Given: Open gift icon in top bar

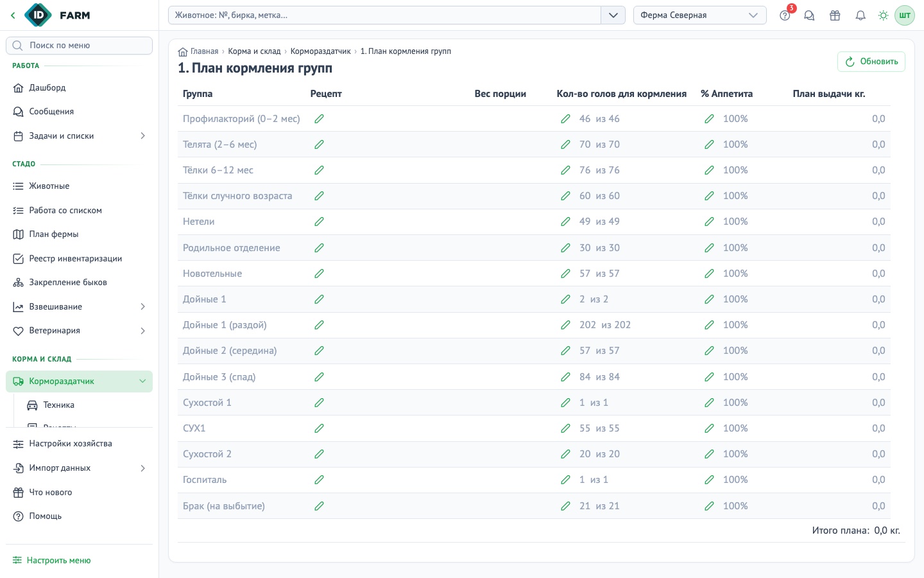Looking at the screenshot, I should pos(835,15).
